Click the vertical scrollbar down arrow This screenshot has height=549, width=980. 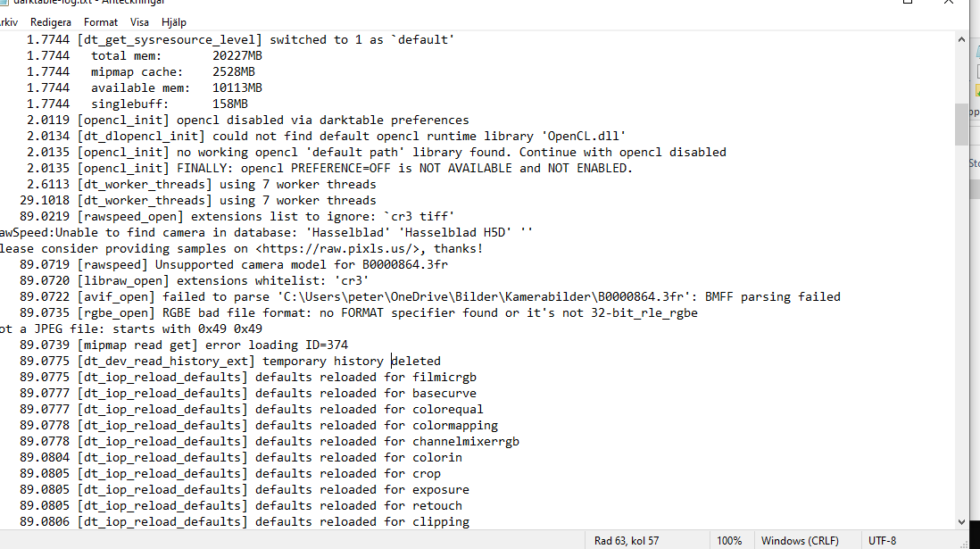tap(961, 522)
